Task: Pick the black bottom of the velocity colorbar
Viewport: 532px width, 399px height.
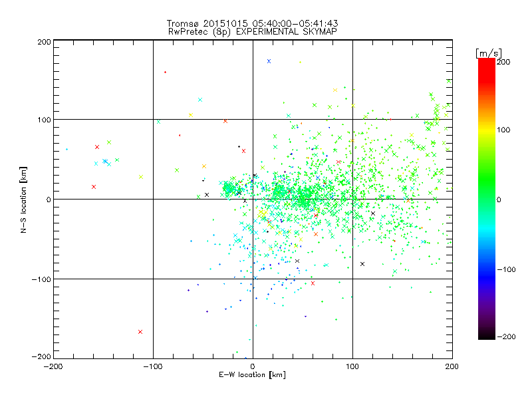Action: point(487,334)
